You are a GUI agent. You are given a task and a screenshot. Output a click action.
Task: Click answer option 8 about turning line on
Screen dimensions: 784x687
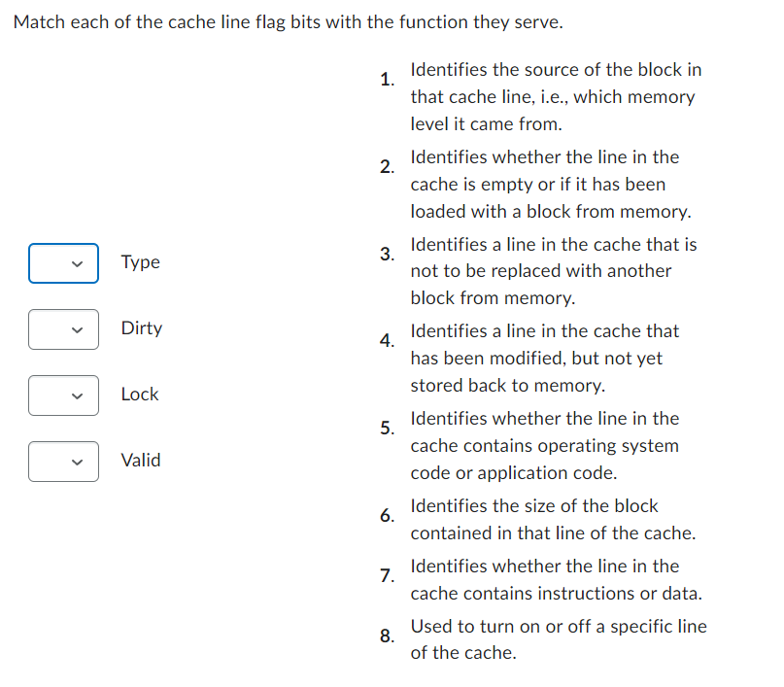(555, 639)
